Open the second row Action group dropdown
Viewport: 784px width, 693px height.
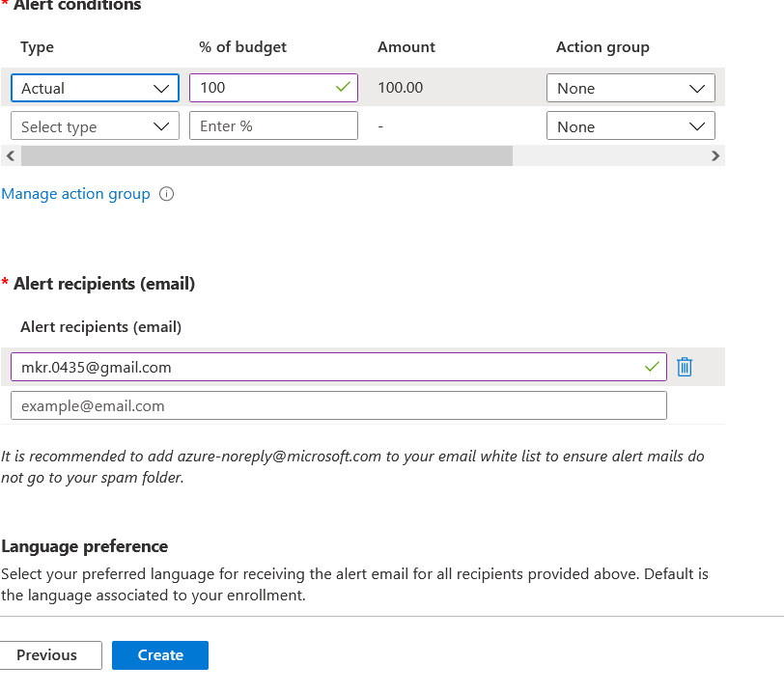coord(630,126)
